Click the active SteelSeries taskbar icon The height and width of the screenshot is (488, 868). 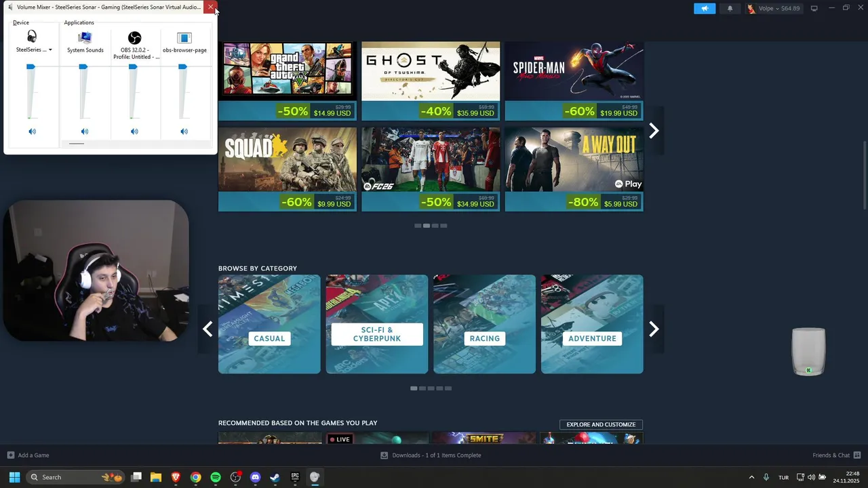315,477
